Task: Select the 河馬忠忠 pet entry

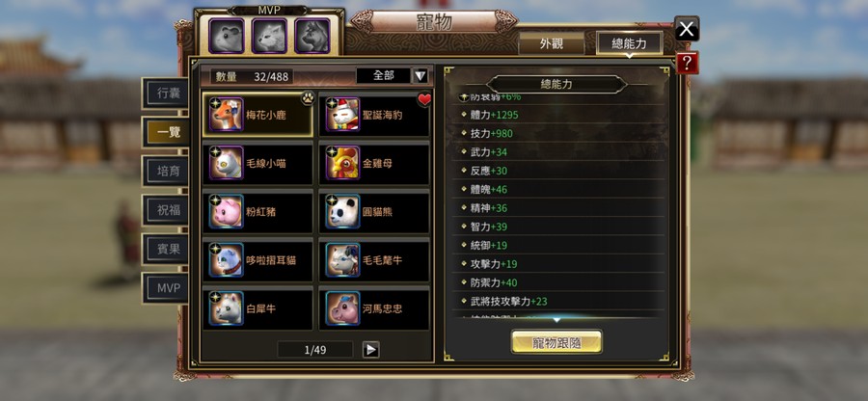Action: pyautogui.click(x=375, y=308)
